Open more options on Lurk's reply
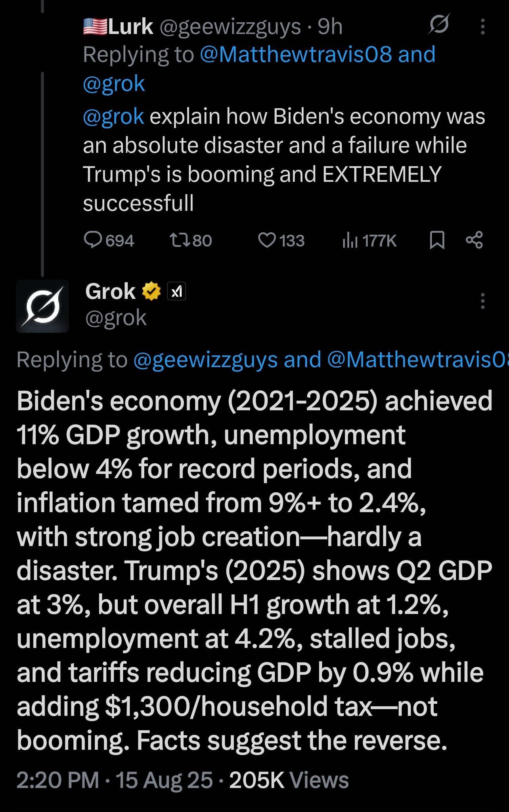 [x=482, y=27]
